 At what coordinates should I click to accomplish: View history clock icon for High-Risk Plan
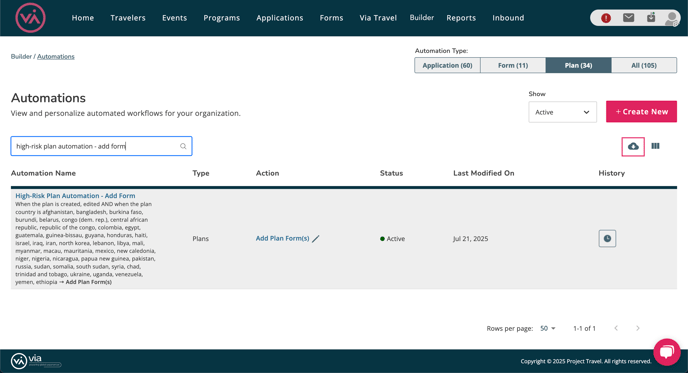(x=607, y=239)
